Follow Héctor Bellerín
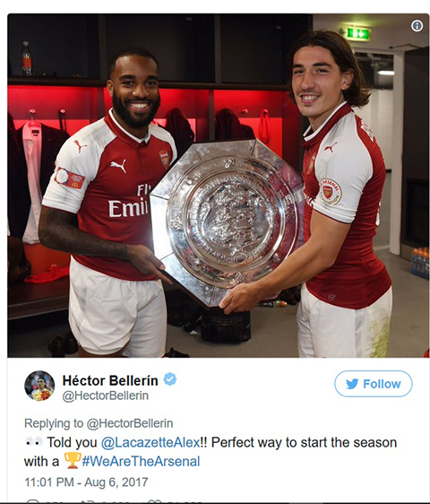 (374, 384)
